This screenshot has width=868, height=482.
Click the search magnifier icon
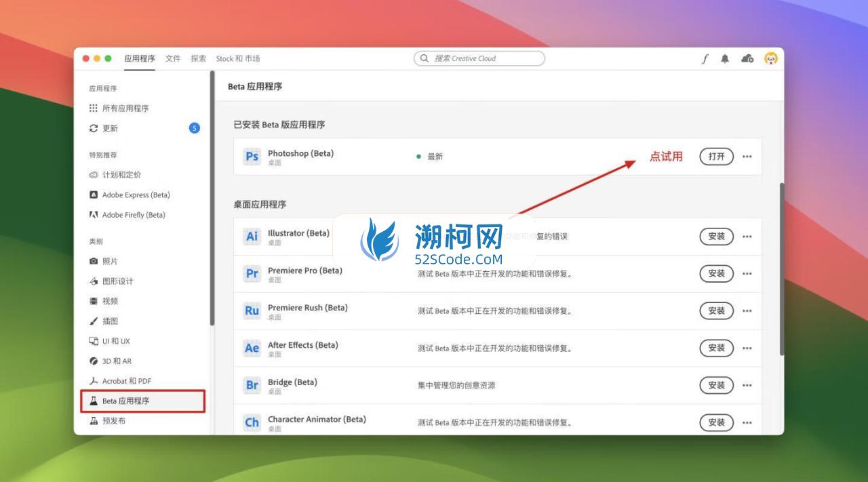pos(425,59)
